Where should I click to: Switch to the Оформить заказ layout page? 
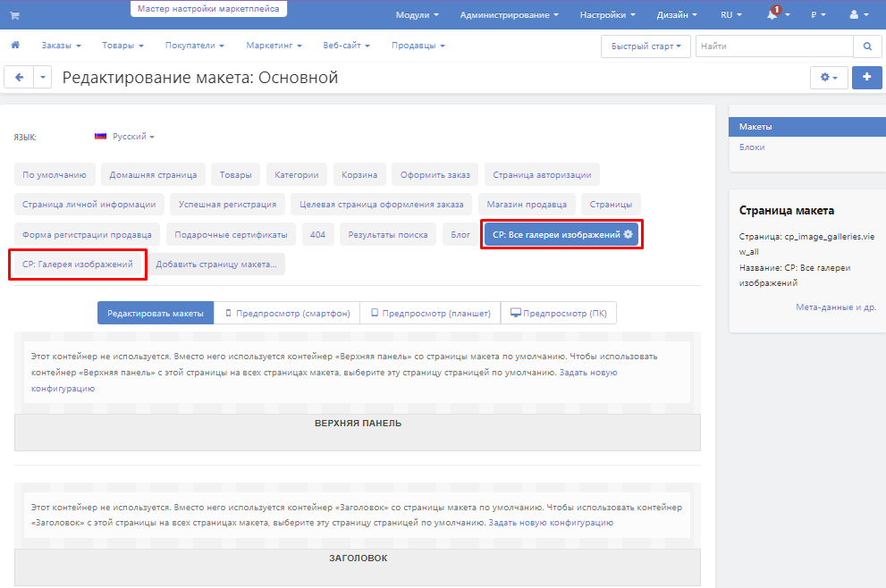point(435,174)
